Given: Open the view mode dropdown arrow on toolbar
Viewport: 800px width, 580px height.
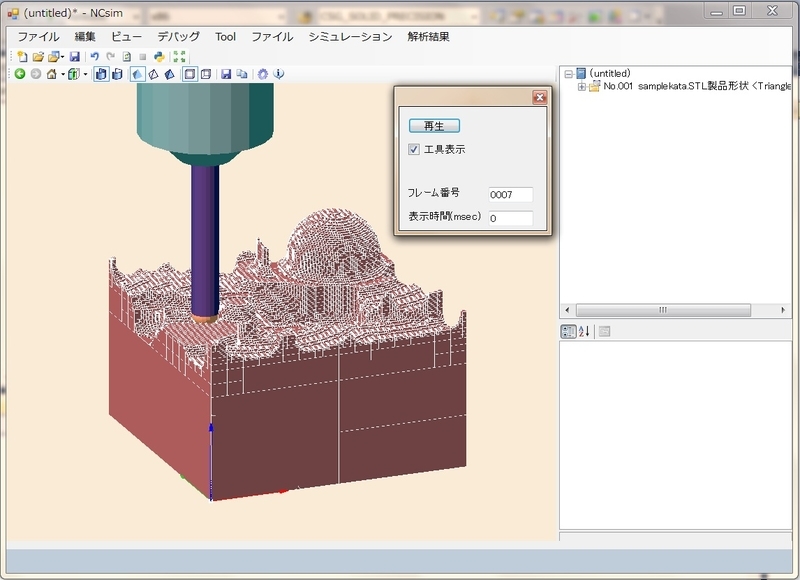Looking at the screenshot, I should click(85, 72).
